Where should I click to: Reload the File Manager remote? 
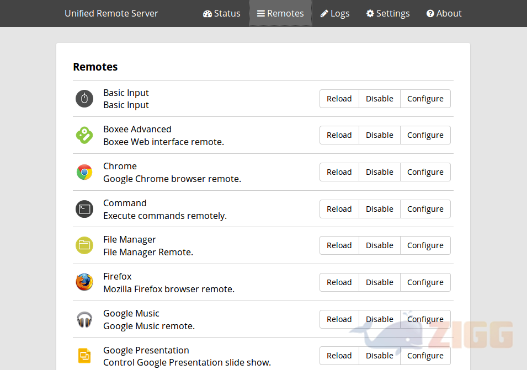point(339,245)
